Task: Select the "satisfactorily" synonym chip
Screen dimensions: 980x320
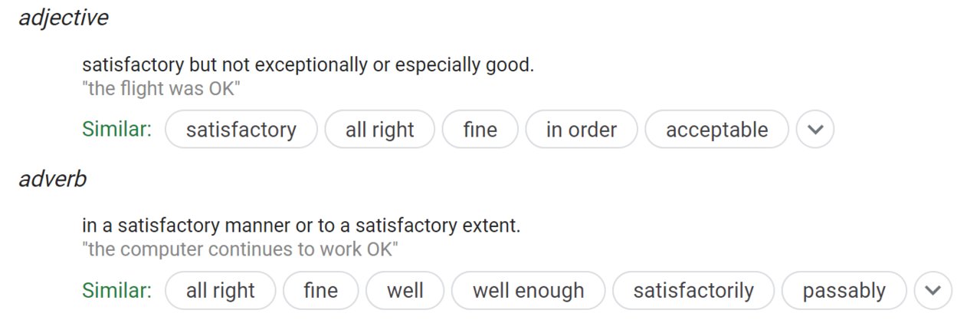Action: (x=693, y=291)
